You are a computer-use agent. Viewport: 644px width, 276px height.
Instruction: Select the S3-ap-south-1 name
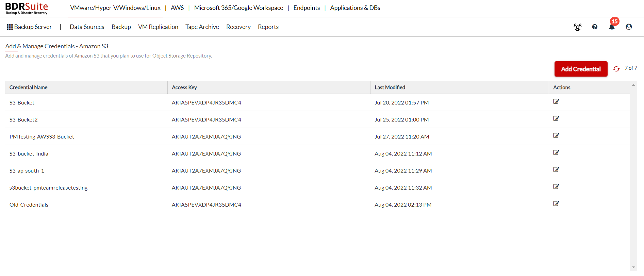coord(27,171)
